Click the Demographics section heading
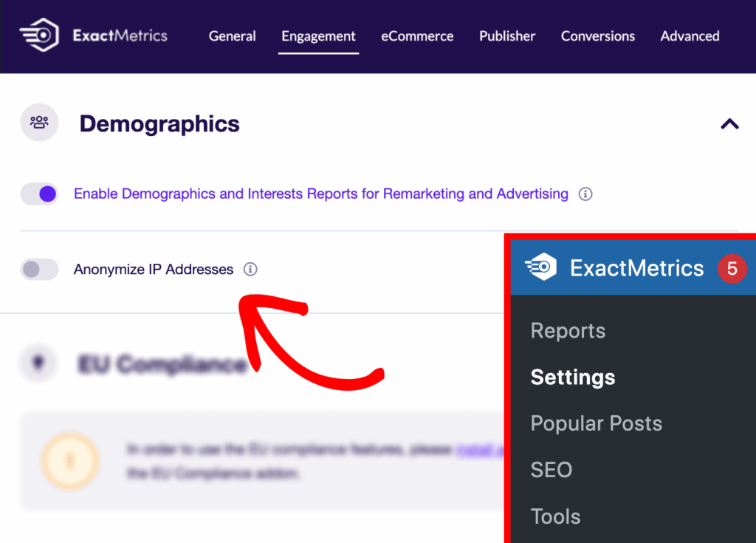Screen dimensions: 756x543 (x=159, y=123)
